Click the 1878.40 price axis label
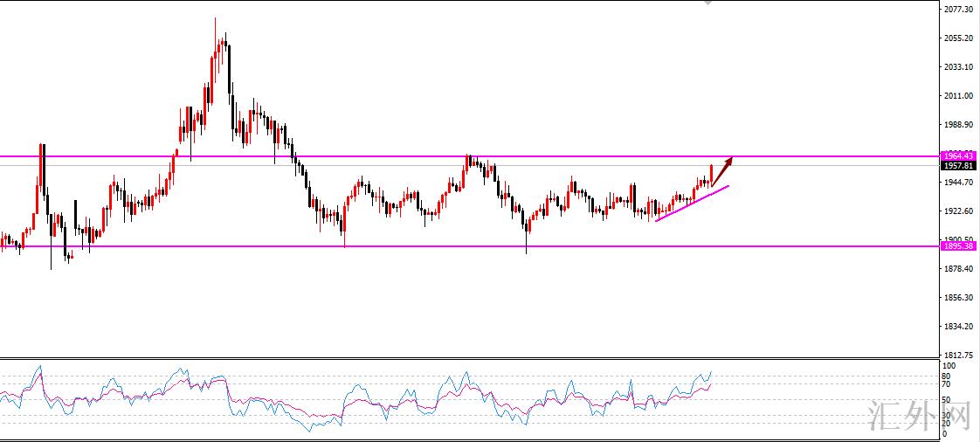Image resolution: width=980 pixels, height=442 pixels. (957, 269)
